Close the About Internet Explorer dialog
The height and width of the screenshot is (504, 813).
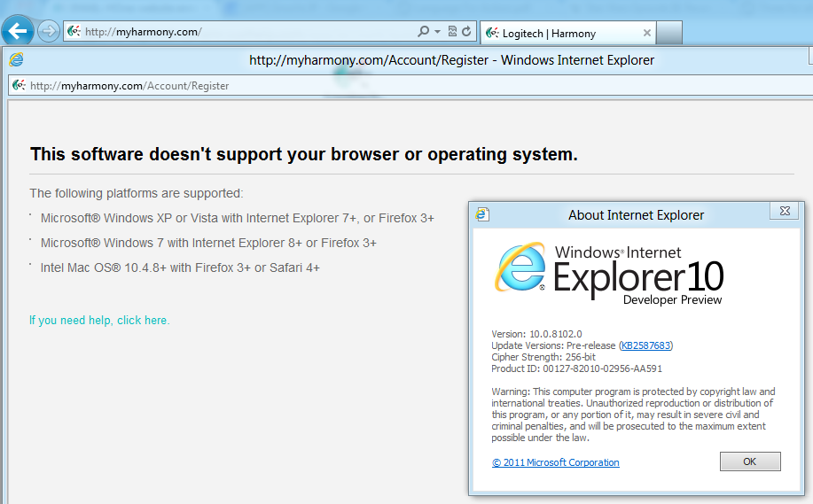click(785, 211)
